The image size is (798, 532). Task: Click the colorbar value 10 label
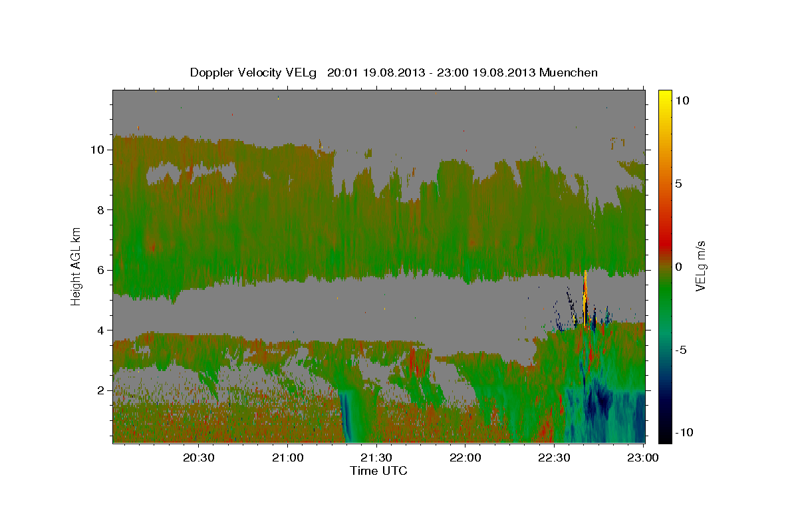point(683,100)
